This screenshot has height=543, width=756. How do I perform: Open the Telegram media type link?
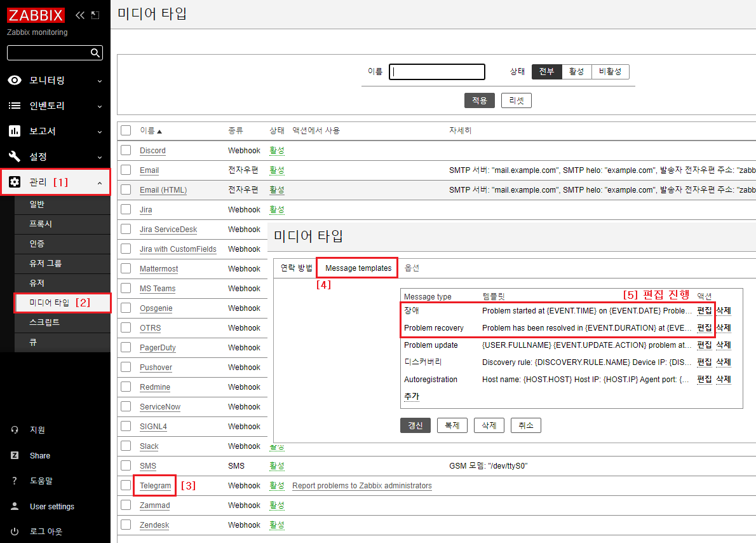click(155, 486)
